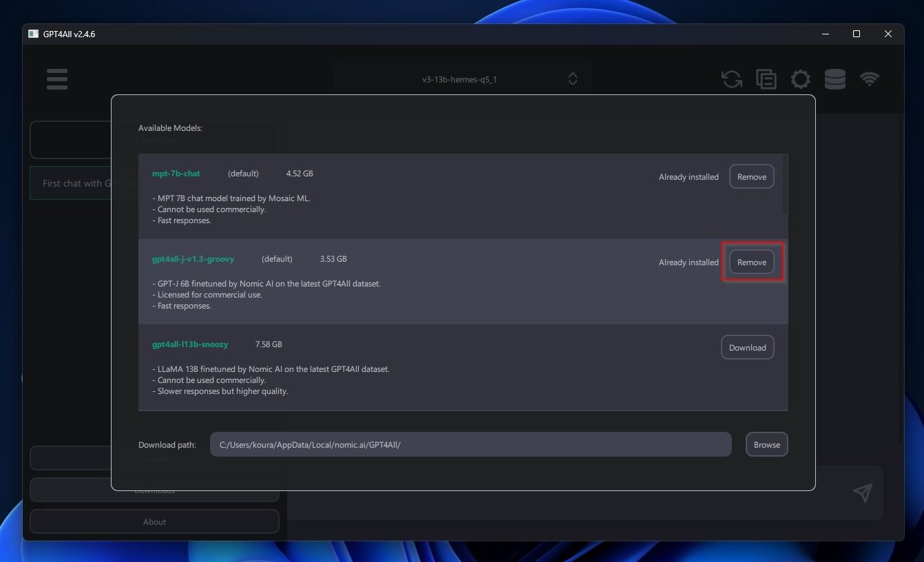Screen dimensions: 924x562
Task: Click the network Wi-Fi icon
Action: point(870,79)
